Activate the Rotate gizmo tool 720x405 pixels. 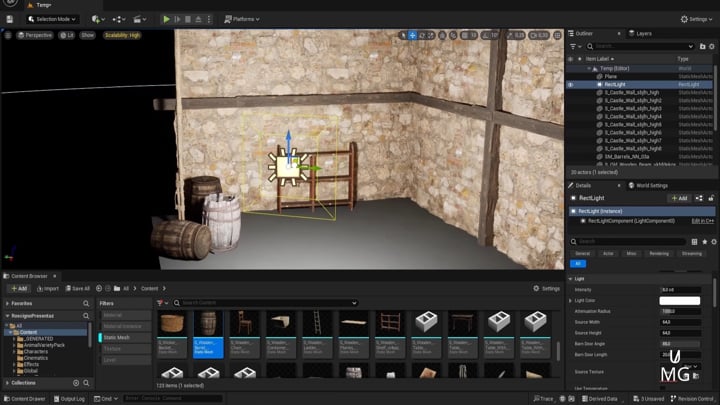422,35
